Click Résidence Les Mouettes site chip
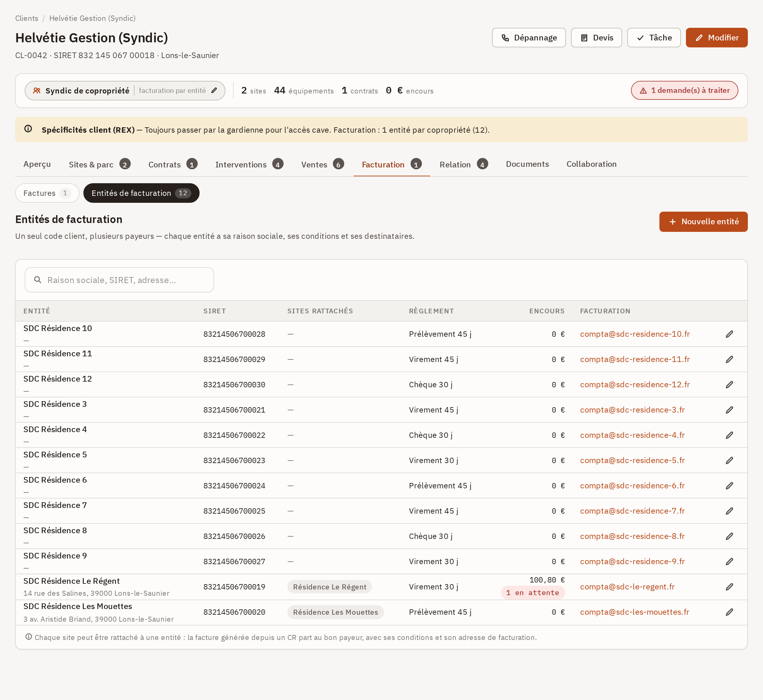This screenshot has height=700, width=763. click(335, 612)
